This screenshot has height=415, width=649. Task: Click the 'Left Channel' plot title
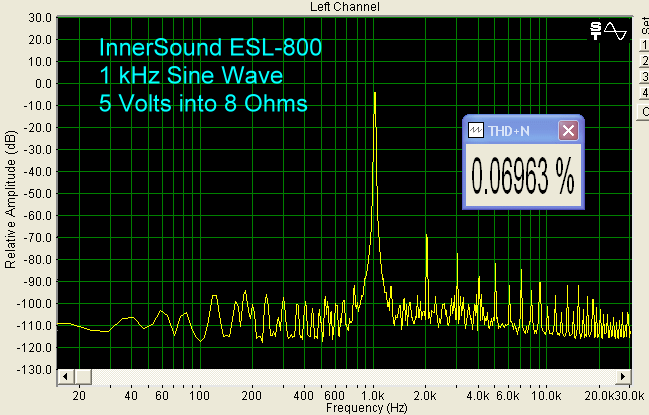[x=345, y=7]
